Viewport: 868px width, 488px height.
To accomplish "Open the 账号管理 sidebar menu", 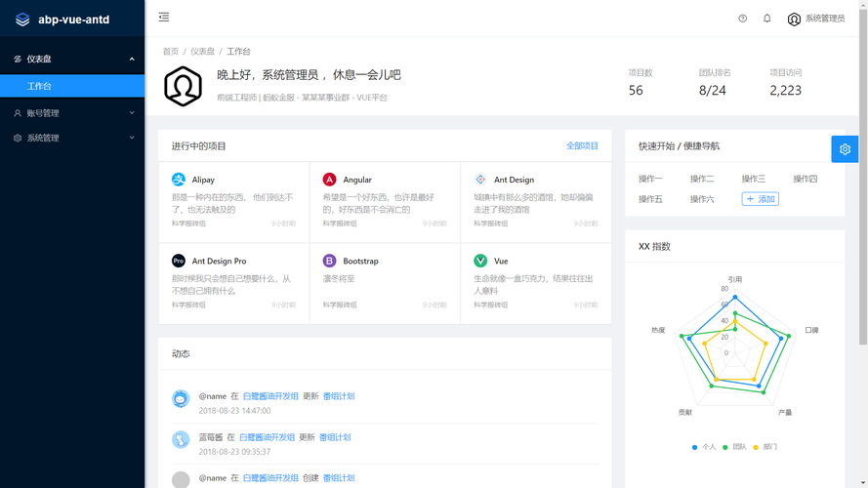I will click(72, 113).
